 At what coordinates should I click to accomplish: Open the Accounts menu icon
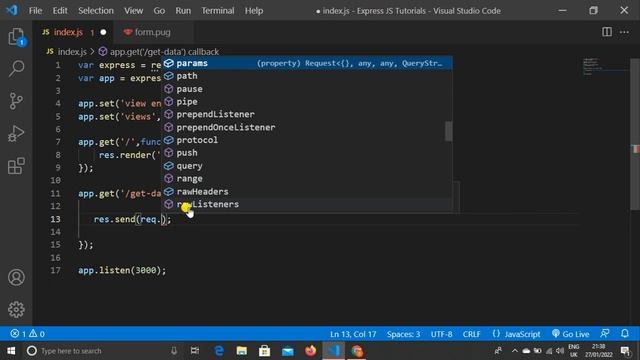tap(16, 278)
